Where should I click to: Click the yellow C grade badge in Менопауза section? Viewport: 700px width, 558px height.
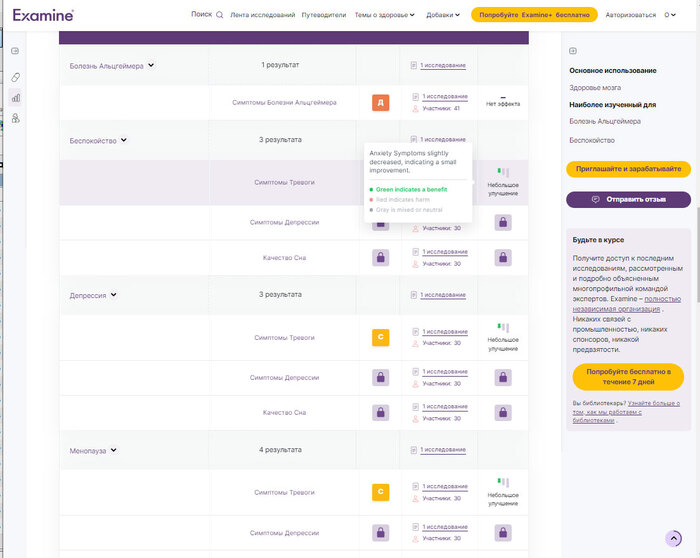pos(380,492)
